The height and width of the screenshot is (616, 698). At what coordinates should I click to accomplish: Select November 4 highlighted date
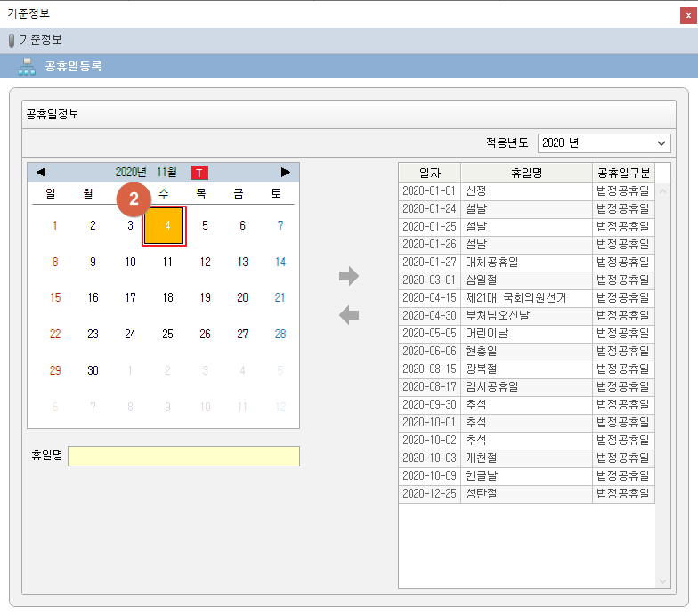click(x=166, y=226)
